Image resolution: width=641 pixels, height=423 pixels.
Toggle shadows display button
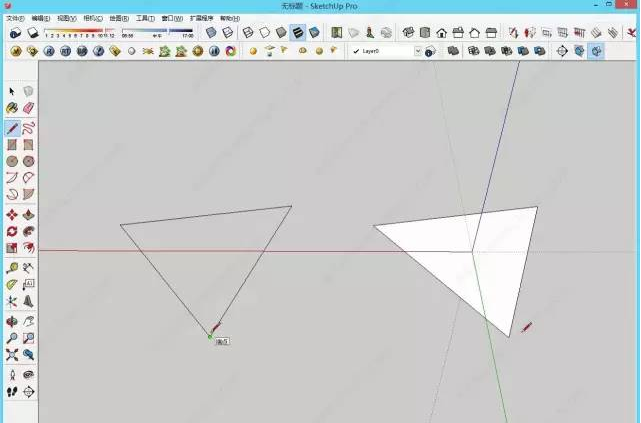click(32, 33)
